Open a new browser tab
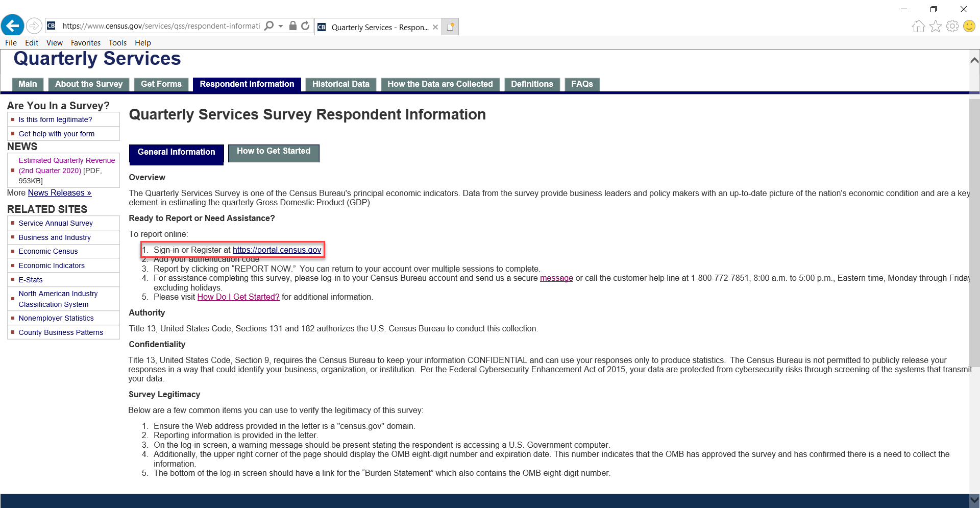Viewport: 980px width, 508px height. [x=450, y=27]
